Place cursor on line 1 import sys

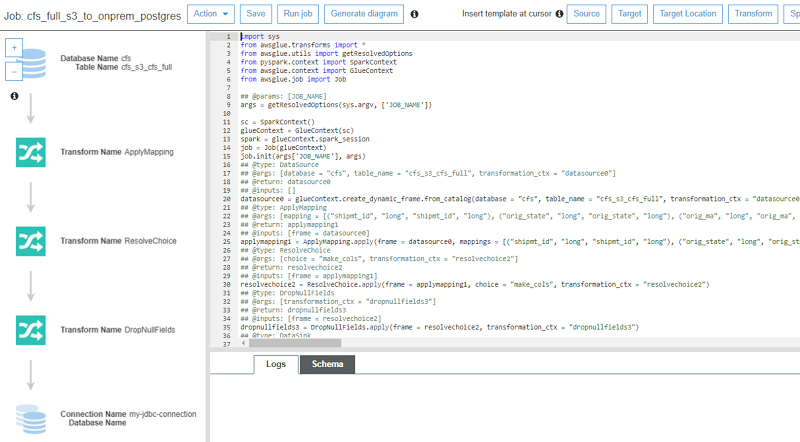pos(260,36)
